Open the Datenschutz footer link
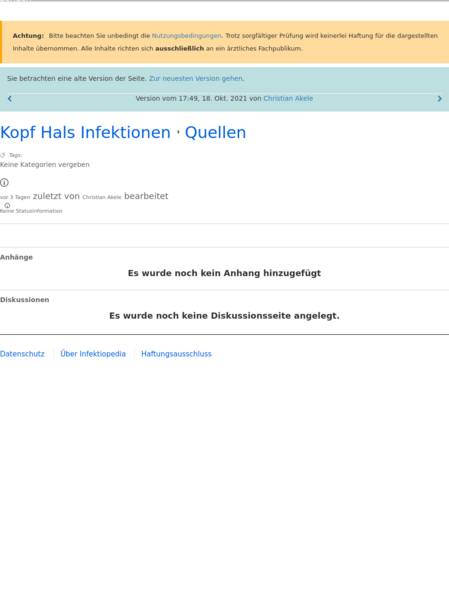 [x=22, y=354]
